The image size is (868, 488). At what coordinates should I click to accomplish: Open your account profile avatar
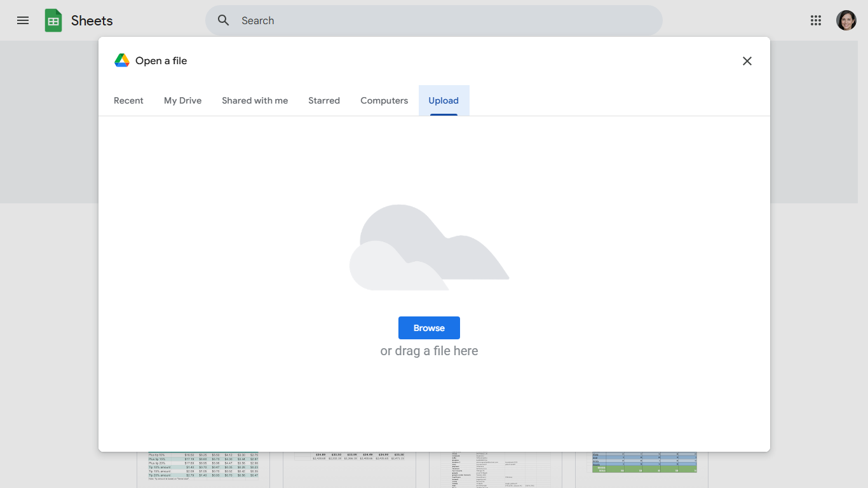[x=846, y=20]
